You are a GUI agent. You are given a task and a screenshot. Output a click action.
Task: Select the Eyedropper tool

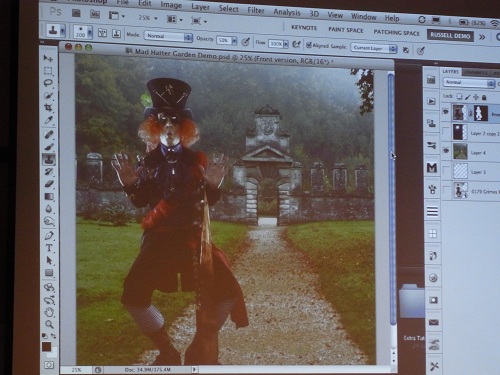point(49,120)
